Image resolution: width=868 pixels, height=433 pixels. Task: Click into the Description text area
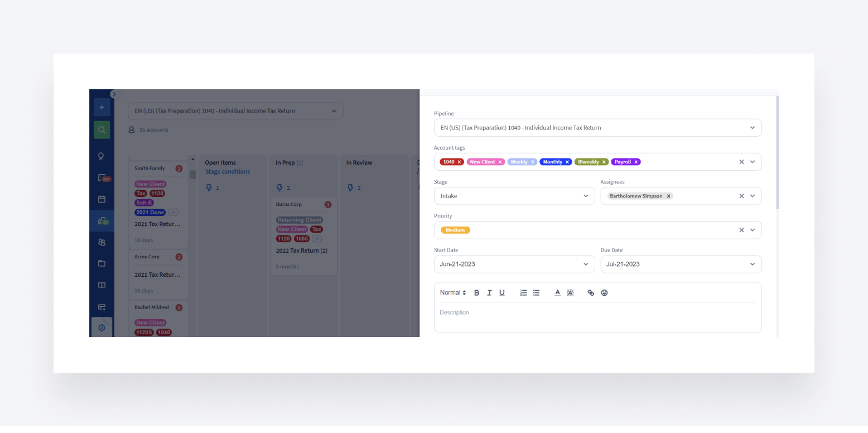(597, 317)
